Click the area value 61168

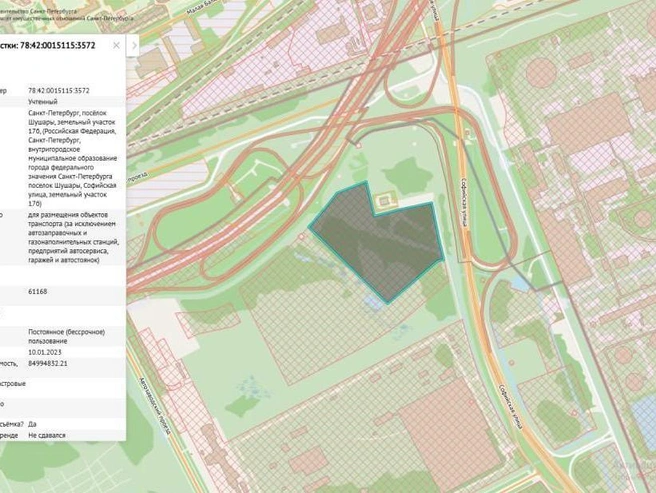38,291
